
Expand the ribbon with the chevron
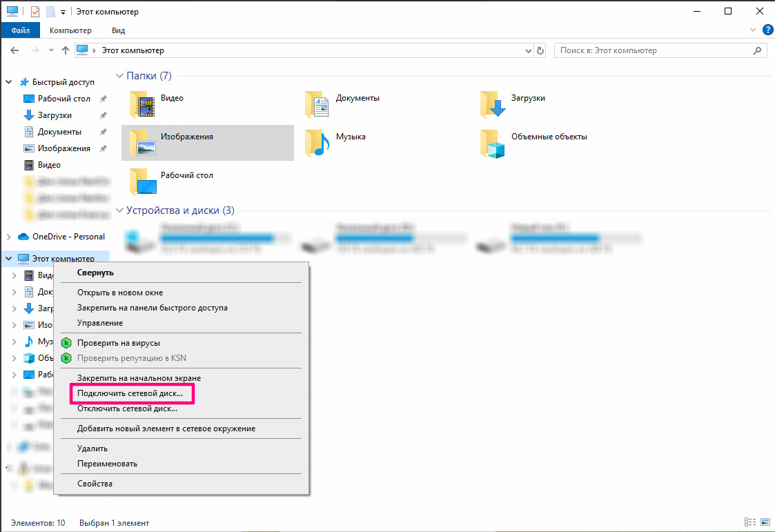[x=753, y=30]
